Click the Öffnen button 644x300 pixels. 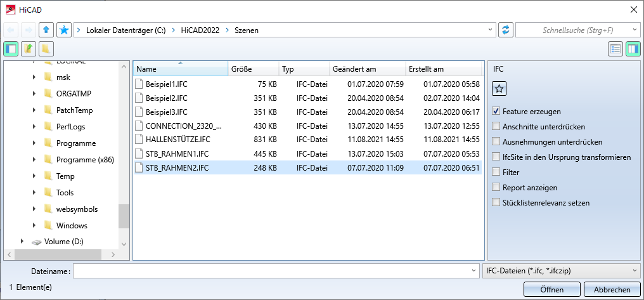(551, 289)
